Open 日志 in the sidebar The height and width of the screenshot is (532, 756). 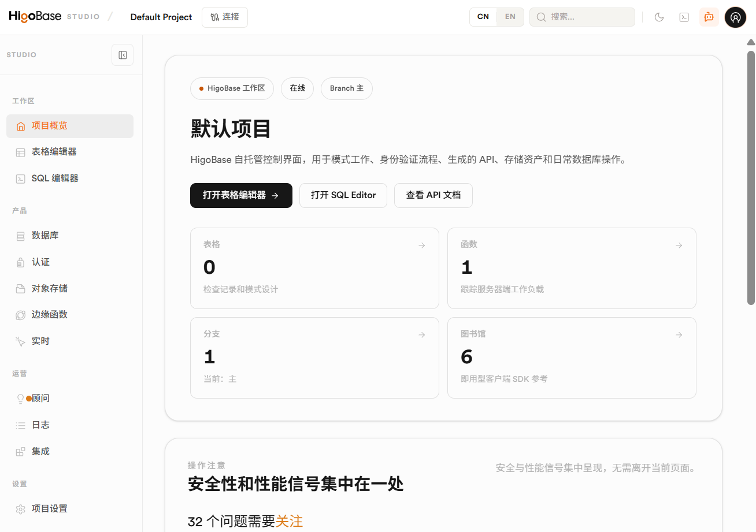click(70, 425)
